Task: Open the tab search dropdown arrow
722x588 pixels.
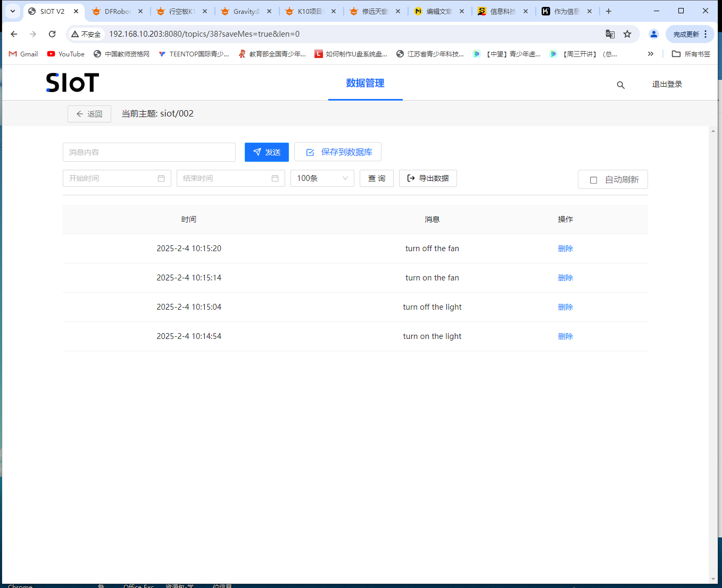Action: pyautogui.click(x=13, y=11)
